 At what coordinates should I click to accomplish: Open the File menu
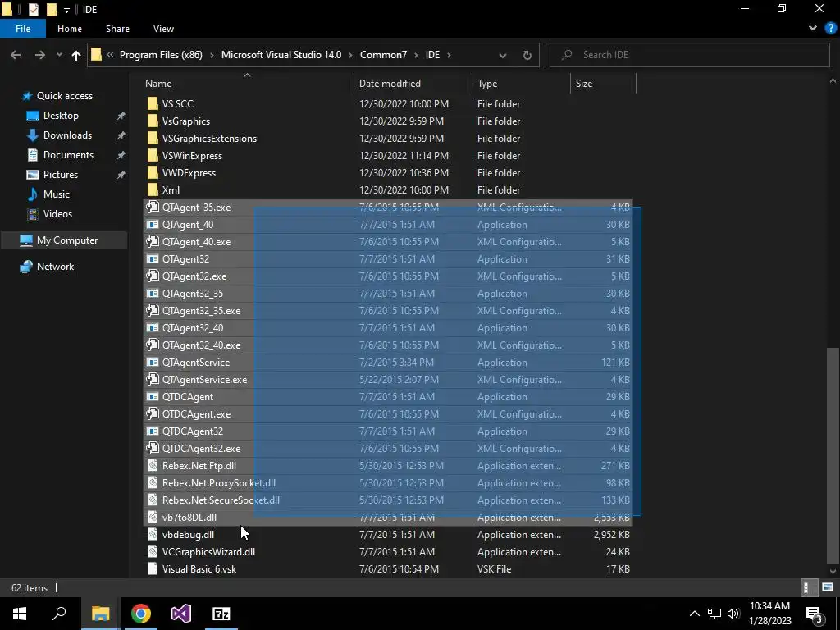(23, 29)
